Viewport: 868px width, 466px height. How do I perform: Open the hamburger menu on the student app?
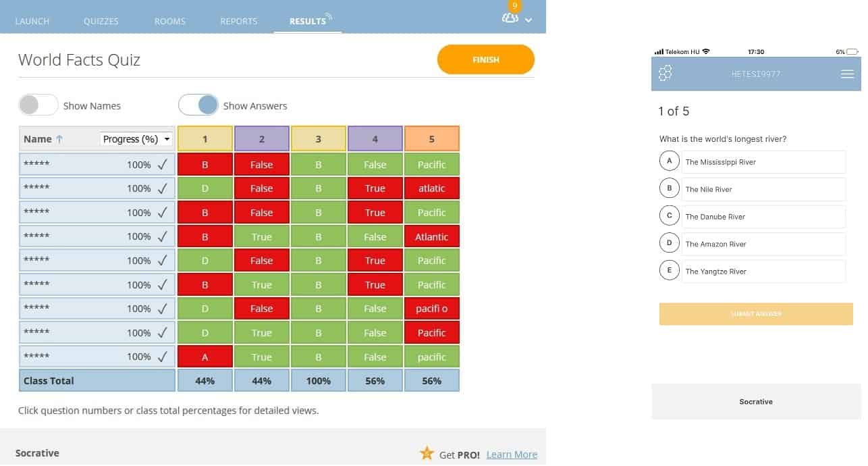[847, 74]
